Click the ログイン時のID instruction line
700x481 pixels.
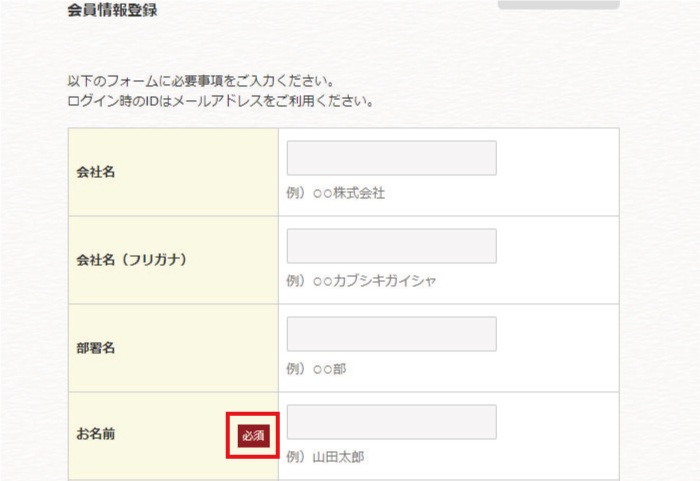coord(220,101)
